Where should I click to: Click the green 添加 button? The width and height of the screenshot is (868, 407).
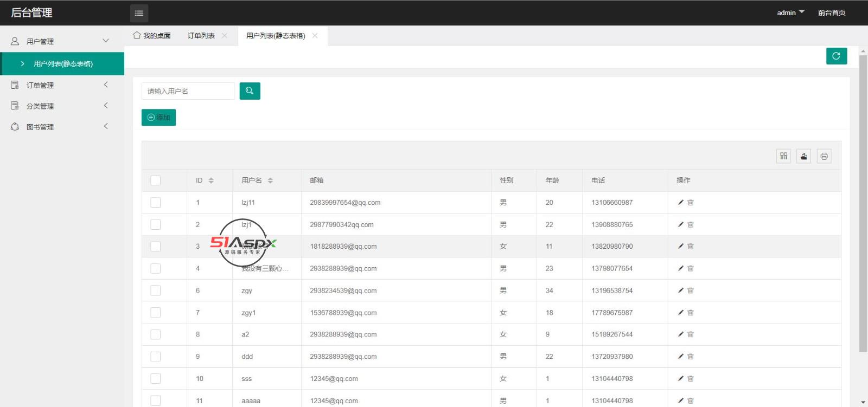tap(158, 118)
